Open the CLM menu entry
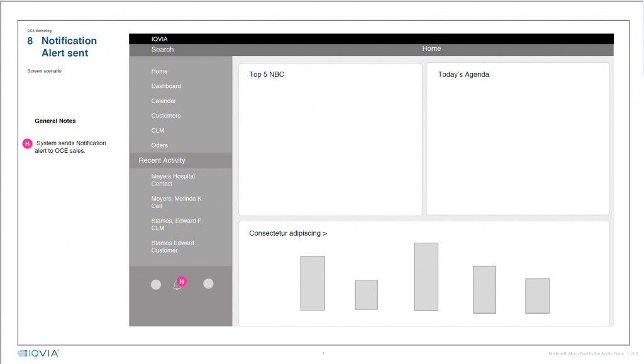The height and width of the screenshot is (364, 644). point(158,131)
